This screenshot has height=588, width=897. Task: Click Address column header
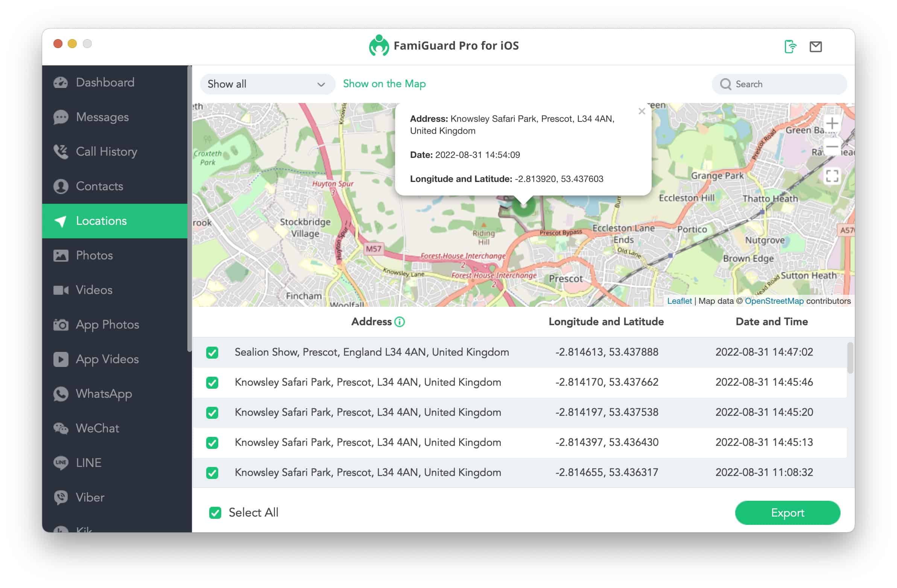point(371,322)
